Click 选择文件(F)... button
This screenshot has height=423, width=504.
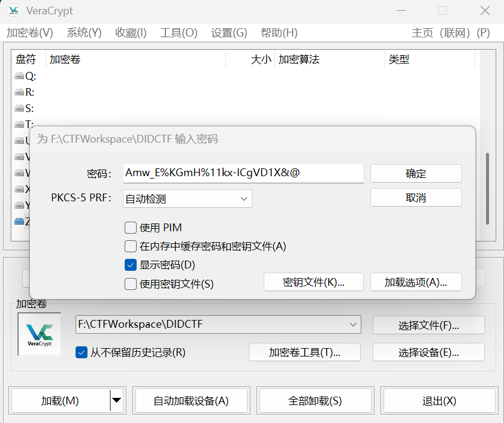coord(428,325)
